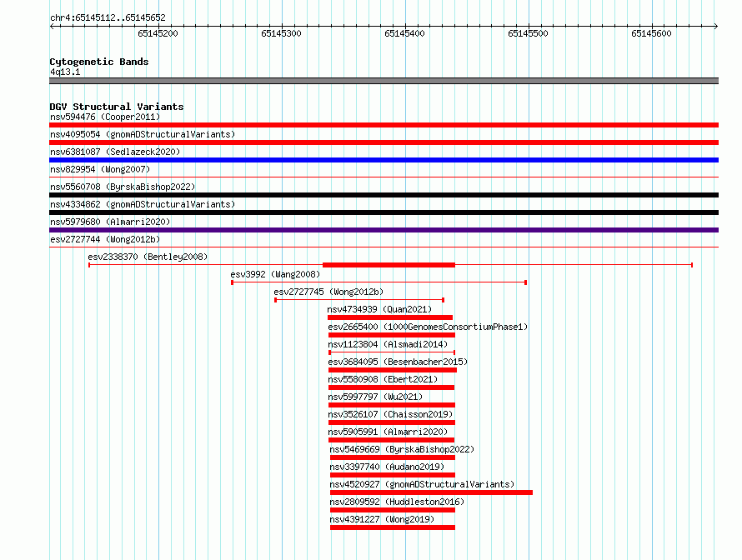Click the 65145500 ruler position
Image resolution: width=742 pixels, height=560 pixels.
[528, 33]
